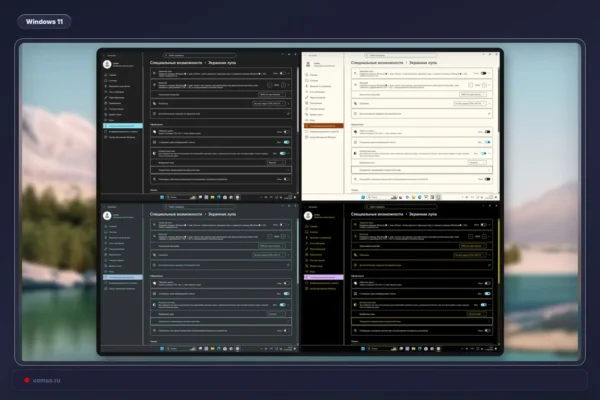
Task: Open Windows Update in the yellow-on-black window sidebar
Action: click(321, 288)
